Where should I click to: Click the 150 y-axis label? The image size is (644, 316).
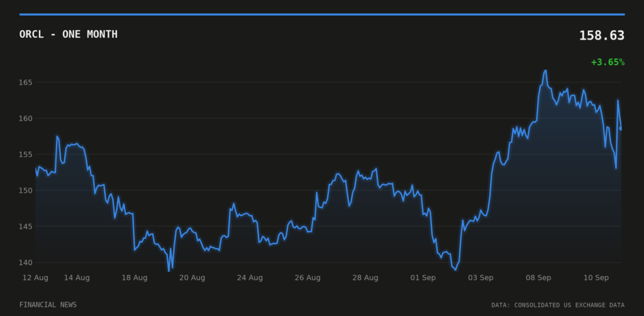[25, 190]
